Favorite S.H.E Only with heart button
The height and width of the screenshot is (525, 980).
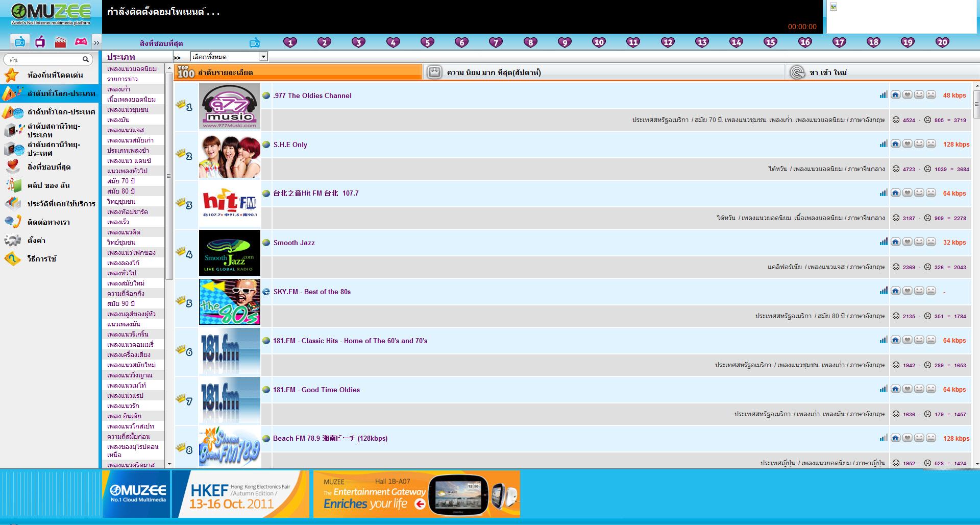pos(907,144)
